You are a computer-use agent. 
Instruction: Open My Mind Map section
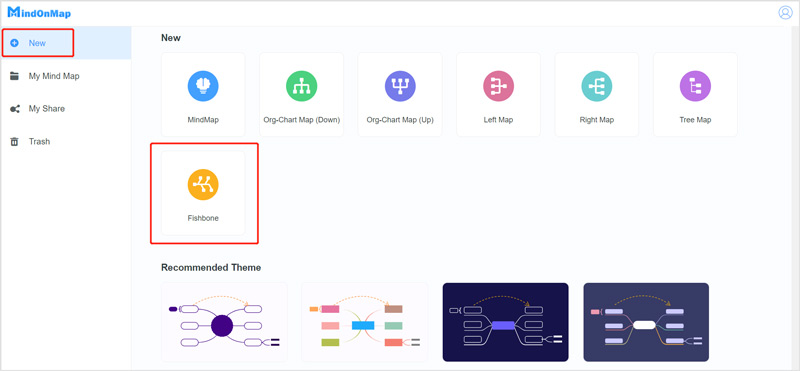tap(65, 77)
